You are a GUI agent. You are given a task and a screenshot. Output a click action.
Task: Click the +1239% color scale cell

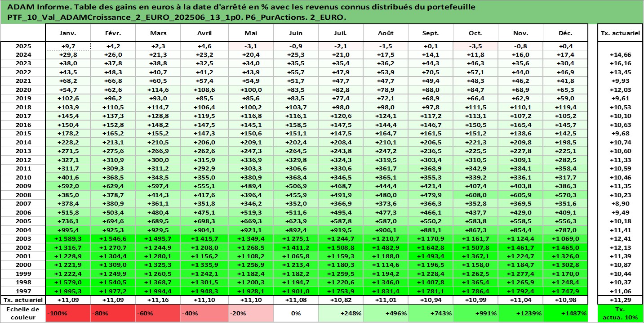coord(520,313)
